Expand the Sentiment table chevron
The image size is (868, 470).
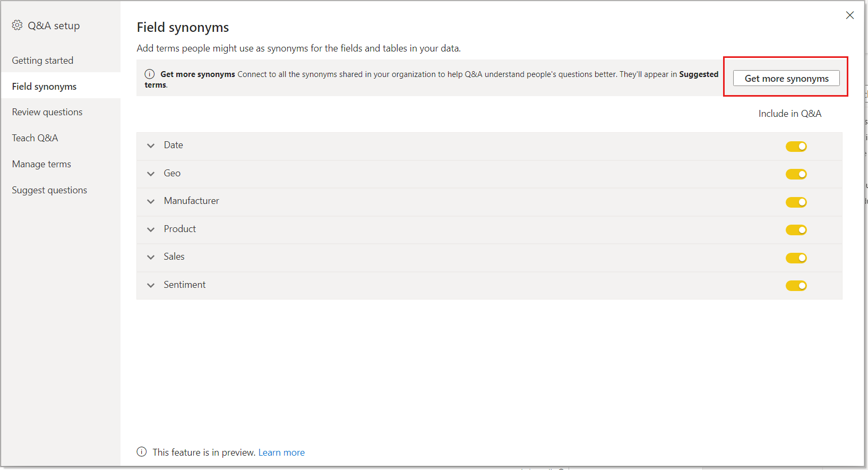pos(151,285)
